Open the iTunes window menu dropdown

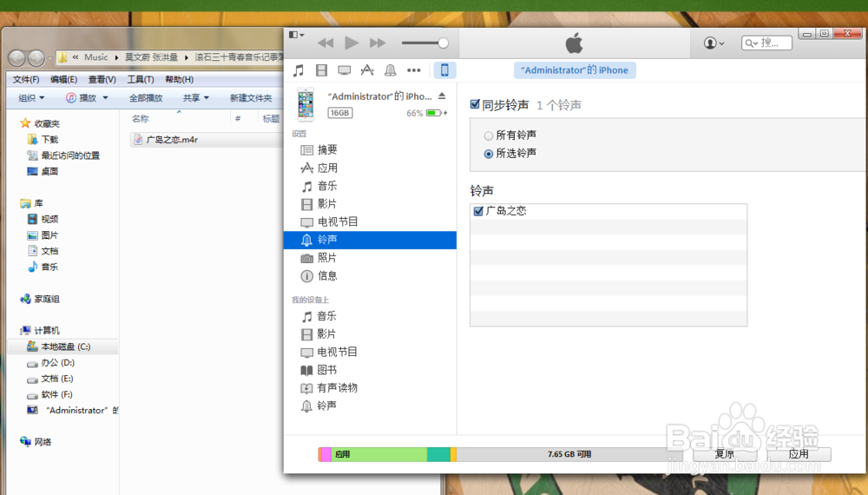[x=297, y=35]
